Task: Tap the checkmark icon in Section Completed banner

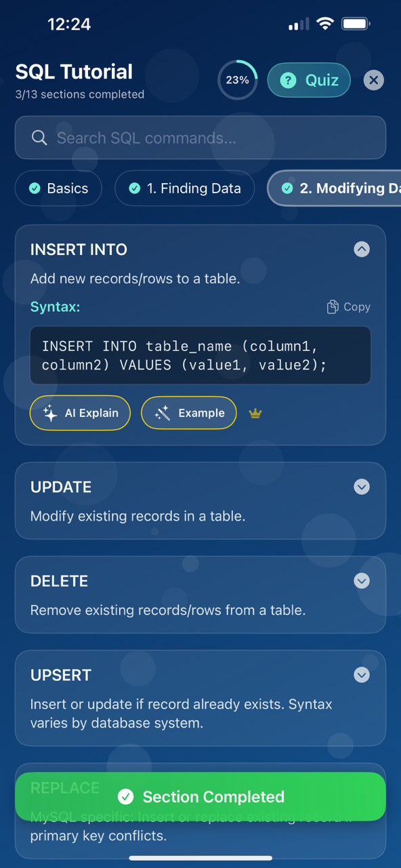Action: (x=126, y=797)
